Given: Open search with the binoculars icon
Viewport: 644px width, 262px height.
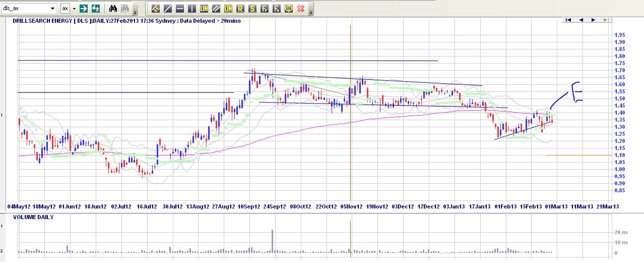Looking at the screenshot, I should pyautogui.click(x=113, y=9).
